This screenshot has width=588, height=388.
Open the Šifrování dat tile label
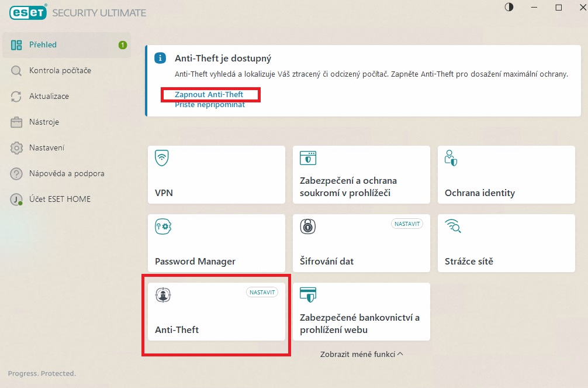(x=327, y=262)
